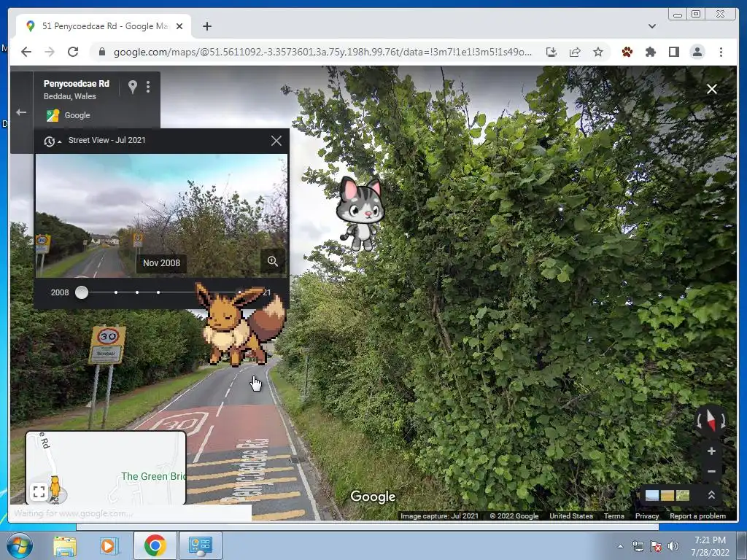
Task: Click the pegman on the mini map
Action: [55, 487]
